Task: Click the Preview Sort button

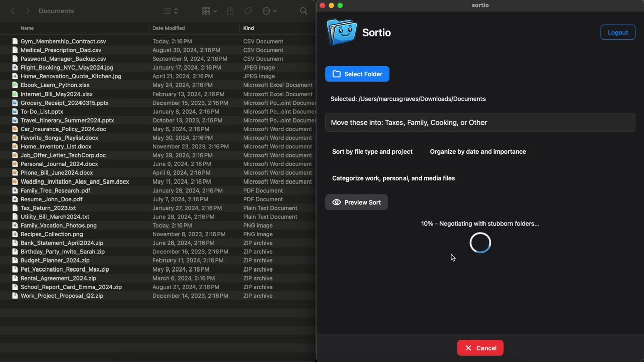Action: point(356,202)
